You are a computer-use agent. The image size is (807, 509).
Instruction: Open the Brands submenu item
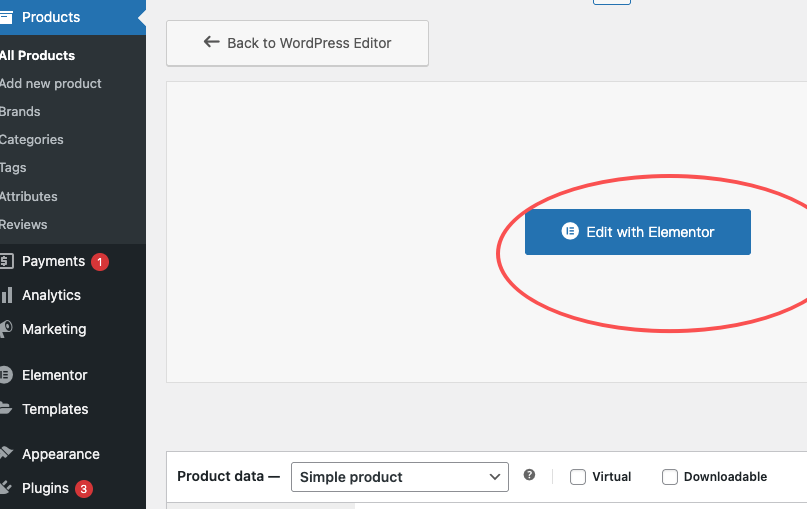20,112
